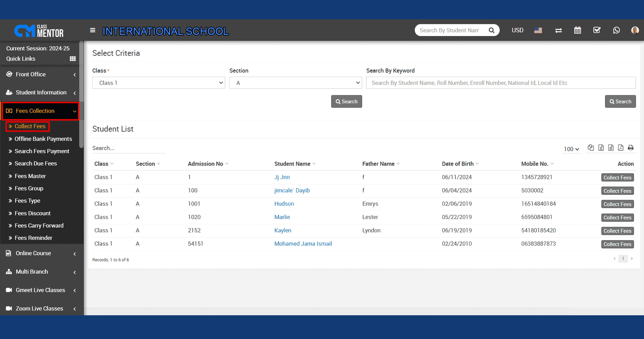644x339 pixels.
Task: Focus the Search By Keyword input
Action: coord(501,83)
